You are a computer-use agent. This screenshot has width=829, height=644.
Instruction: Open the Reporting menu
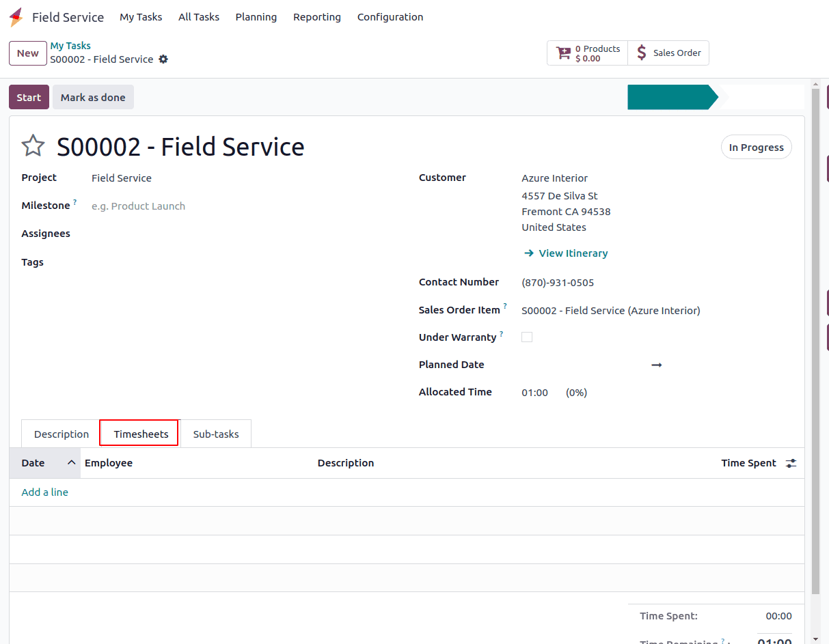(316, 17)
